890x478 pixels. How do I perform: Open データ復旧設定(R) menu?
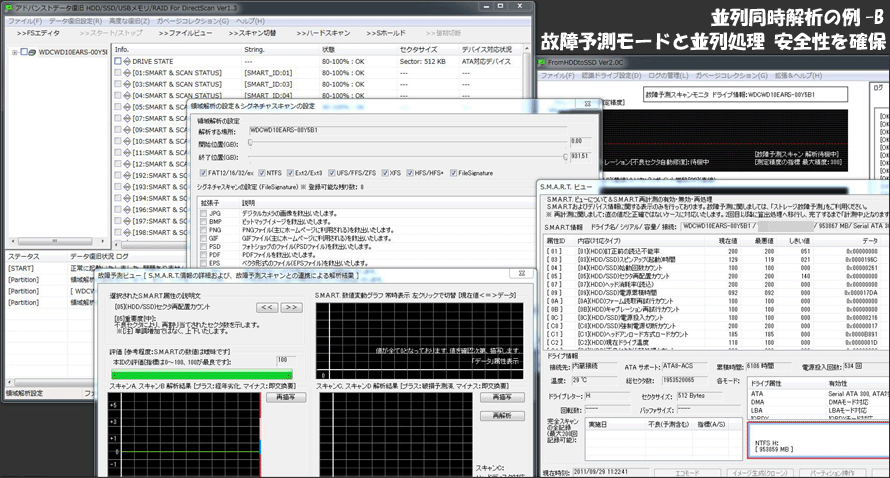point(75,21)
